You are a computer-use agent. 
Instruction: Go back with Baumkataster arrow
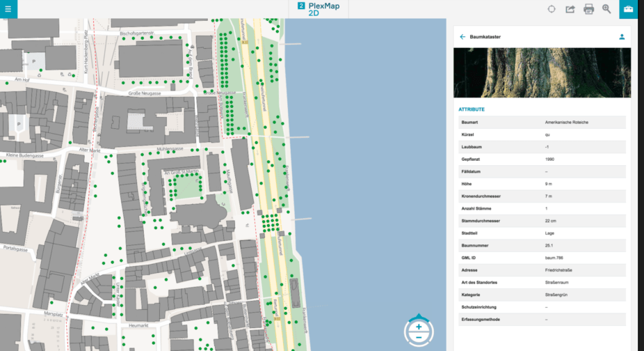tap(462, 37)
